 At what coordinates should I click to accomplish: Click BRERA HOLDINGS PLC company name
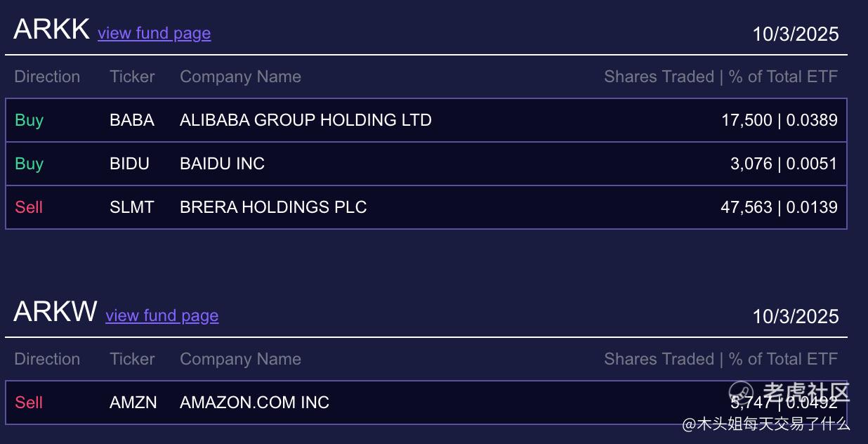click(273, 207)
